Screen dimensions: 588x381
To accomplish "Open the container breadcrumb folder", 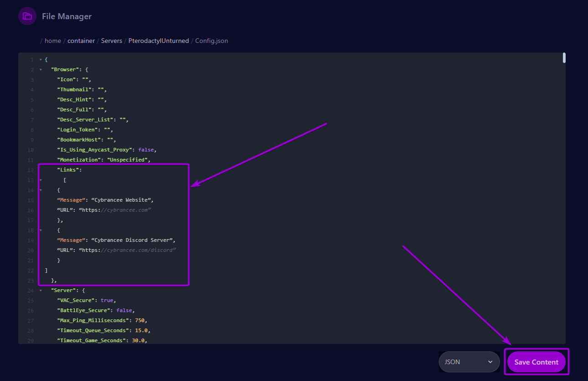I will tap(81, 41).
